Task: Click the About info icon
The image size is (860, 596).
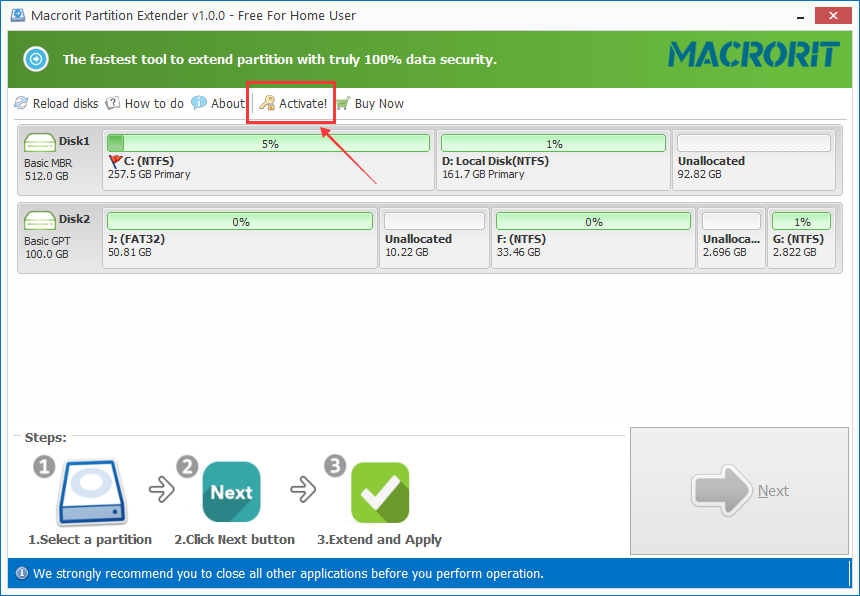Action: point(199,103)
